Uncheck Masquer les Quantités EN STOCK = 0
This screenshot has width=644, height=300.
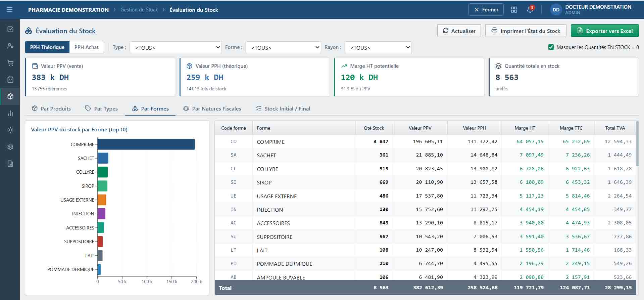click(x=551, y=47)
